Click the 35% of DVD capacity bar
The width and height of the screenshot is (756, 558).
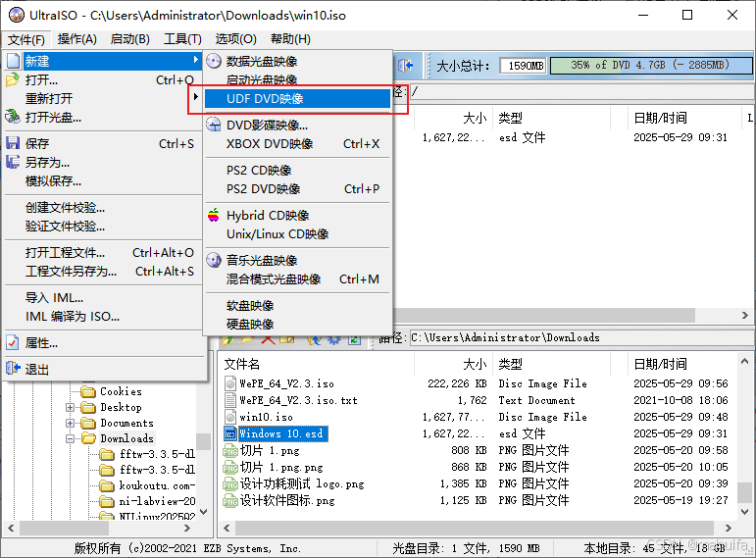[x=651, y=65]
